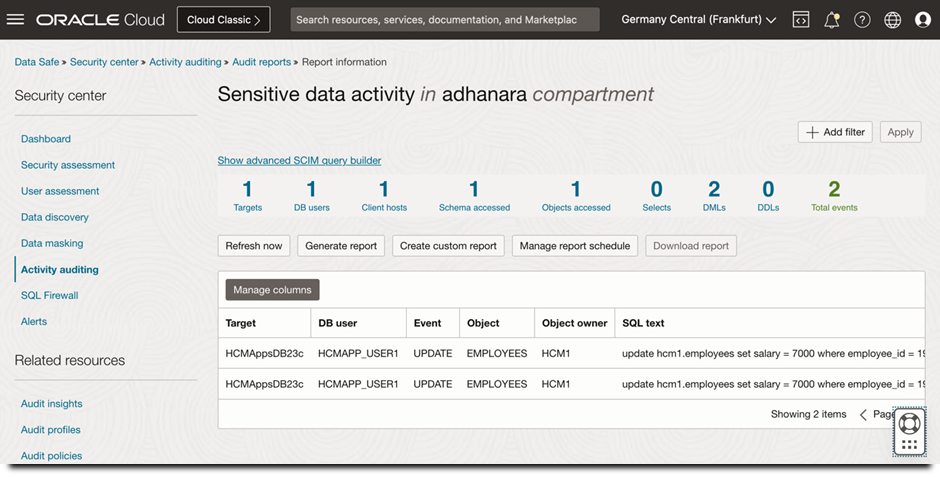This screenshot has height=477, width=940.
Task: Open Data masking in the sidebar
Action: pos(52,243)
